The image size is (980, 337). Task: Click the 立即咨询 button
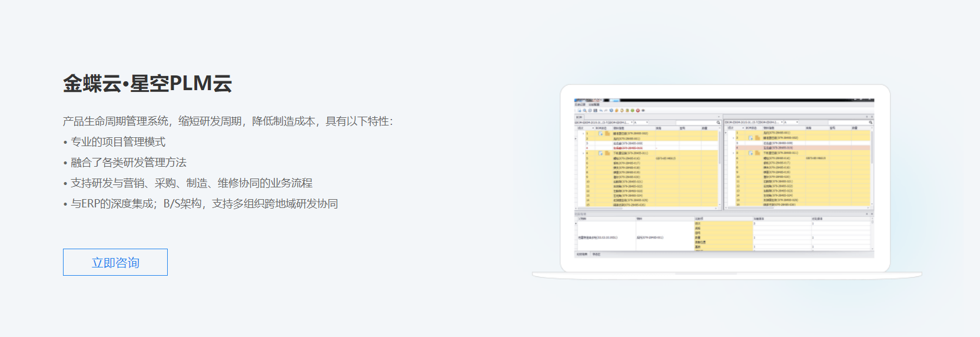click(115, 262)
